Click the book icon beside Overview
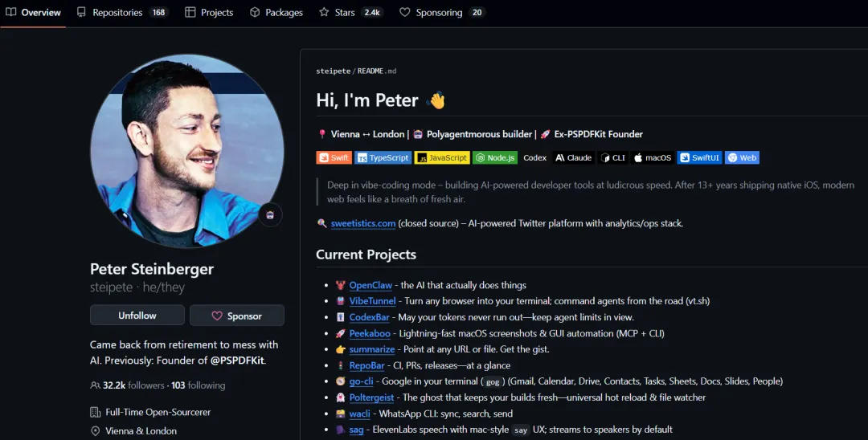This screenshot has height=440, width=868. click(x=11, y=12)
